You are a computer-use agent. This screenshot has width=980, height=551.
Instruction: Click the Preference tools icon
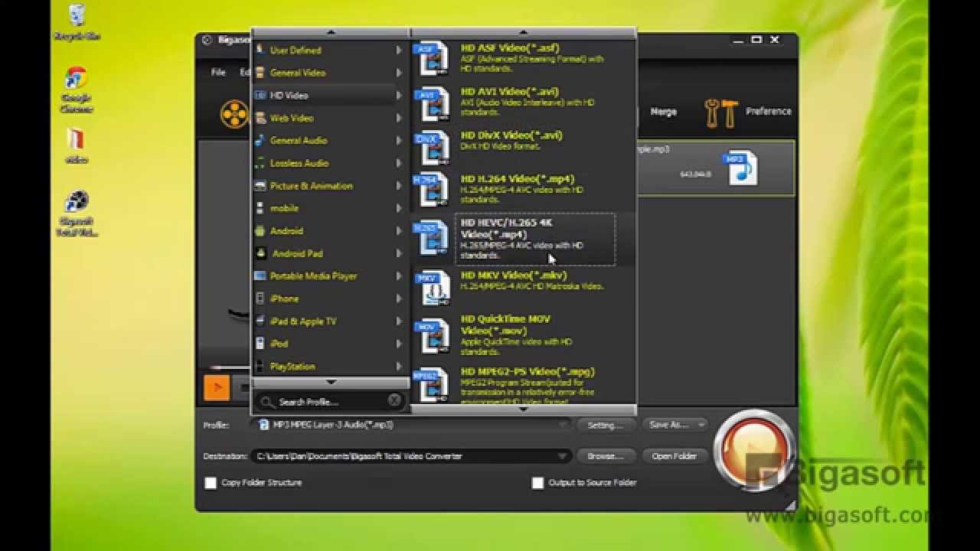(721, 112)
